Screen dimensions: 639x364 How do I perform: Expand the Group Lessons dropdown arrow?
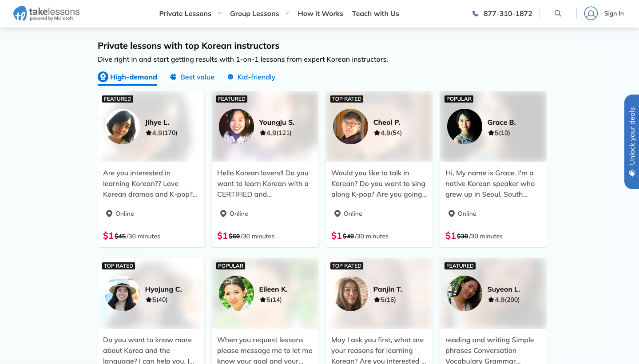click(x=287, y=13)
